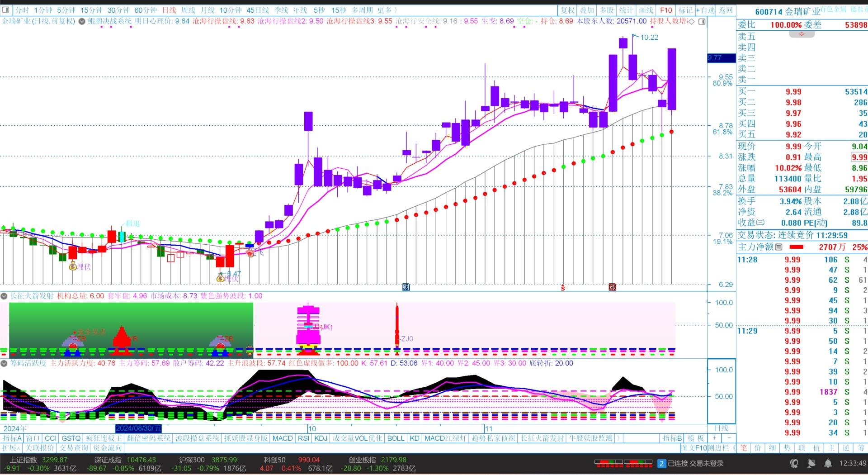The image size is (868, 475).
Task: Collapse the 侧边栏 sidebar
Action: [722, 448]
